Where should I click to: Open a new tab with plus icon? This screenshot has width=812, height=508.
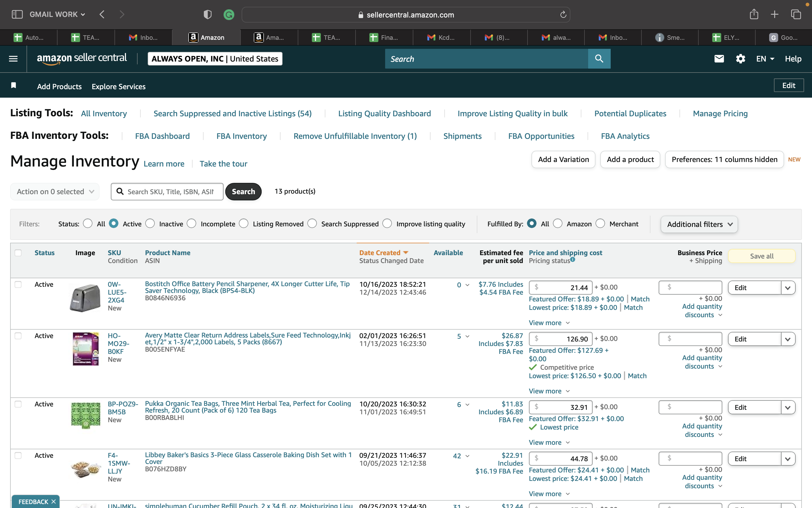pyautogui.click(x=775, y=14)
